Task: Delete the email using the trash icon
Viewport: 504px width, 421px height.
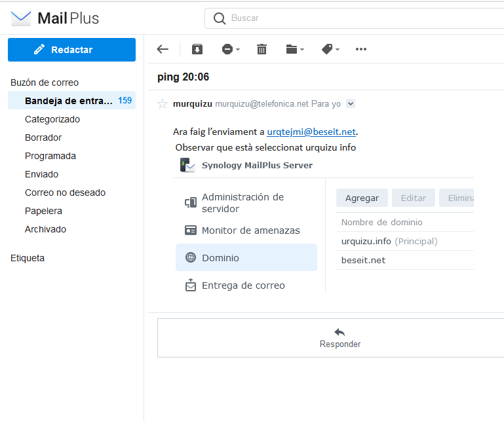Action: coord(262,49)
